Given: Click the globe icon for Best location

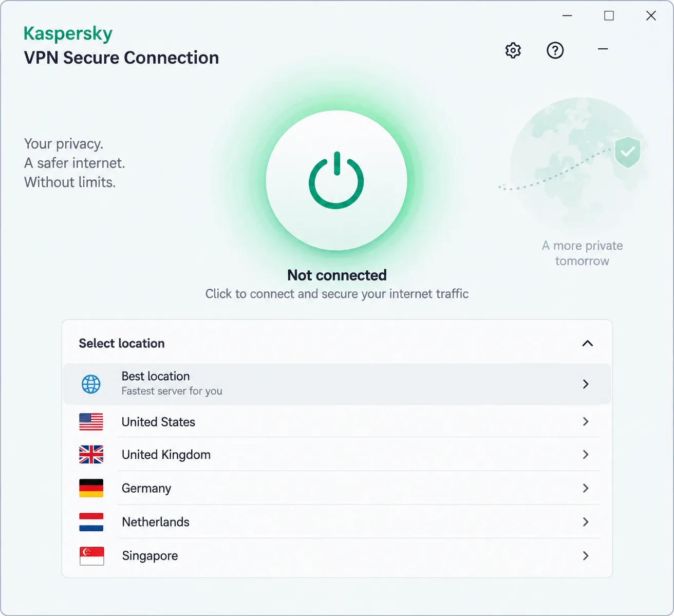Looking at the screenshot, I should pyautogui.click(x=91, y=384).
